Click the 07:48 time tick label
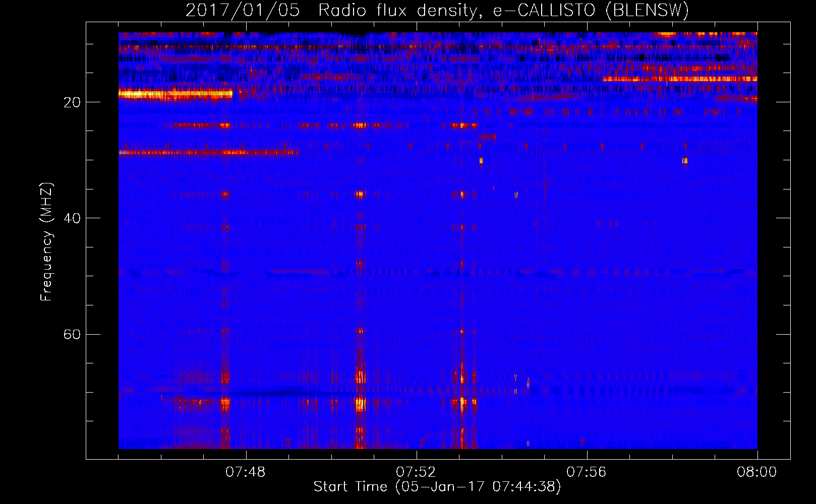The height and width of the screenshot is (504, 816). (x=246, y=472)
